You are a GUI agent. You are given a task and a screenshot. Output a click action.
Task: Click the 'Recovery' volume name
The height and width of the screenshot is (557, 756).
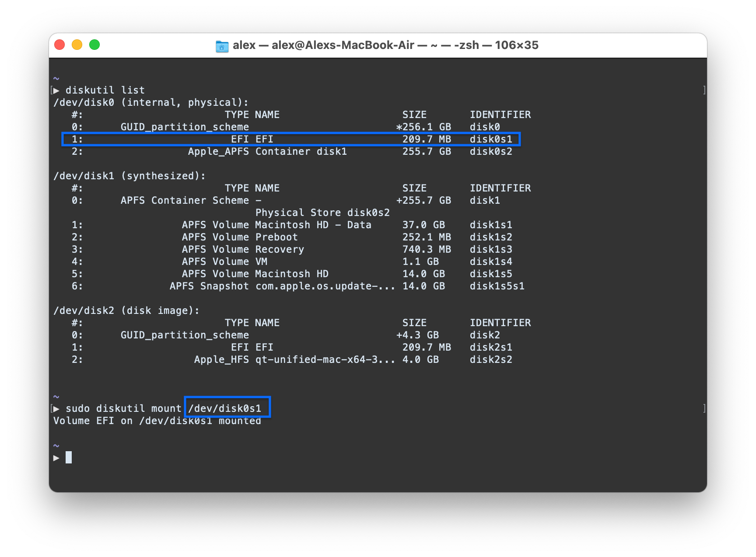pos(280,249)
